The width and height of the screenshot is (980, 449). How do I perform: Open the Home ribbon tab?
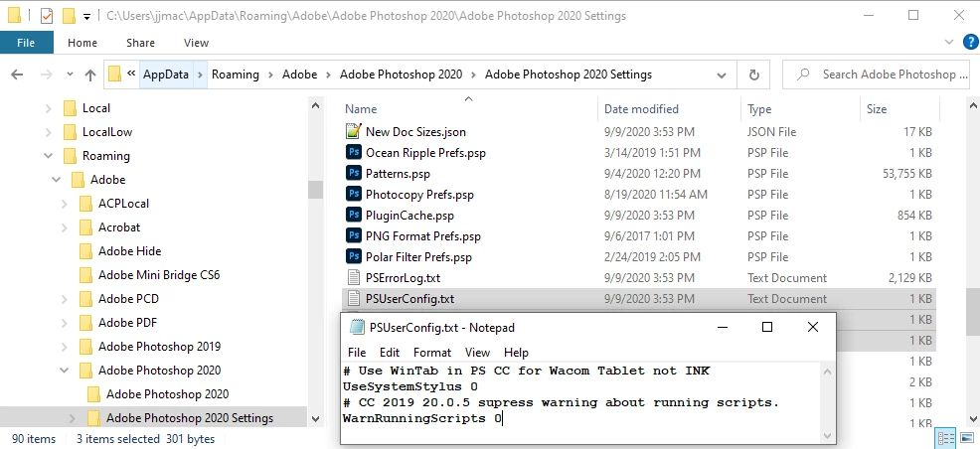click(82, 43)
